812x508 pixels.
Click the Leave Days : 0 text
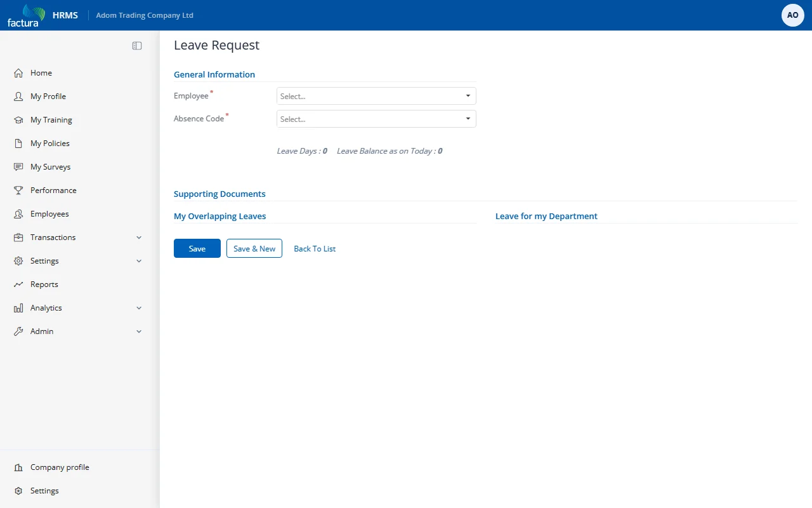click(x=302, y=151)
